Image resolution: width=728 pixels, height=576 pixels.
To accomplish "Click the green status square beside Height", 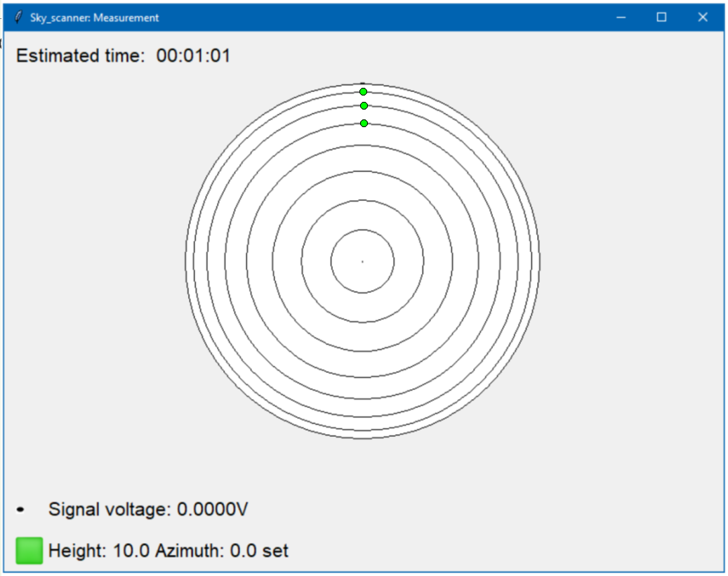I will click(29, 551).
